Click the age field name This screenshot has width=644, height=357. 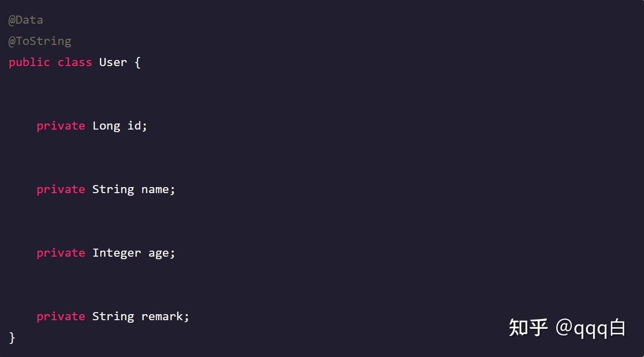[x=158, y=253]
